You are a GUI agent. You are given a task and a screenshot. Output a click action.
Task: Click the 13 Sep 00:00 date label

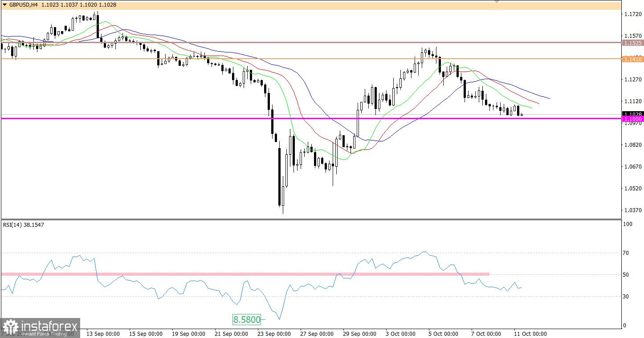[x=104, y=334]
